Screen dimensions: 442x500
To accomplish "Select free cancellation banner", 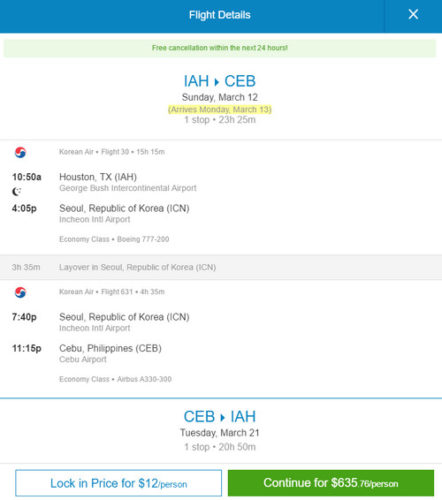I will (220, 48).
